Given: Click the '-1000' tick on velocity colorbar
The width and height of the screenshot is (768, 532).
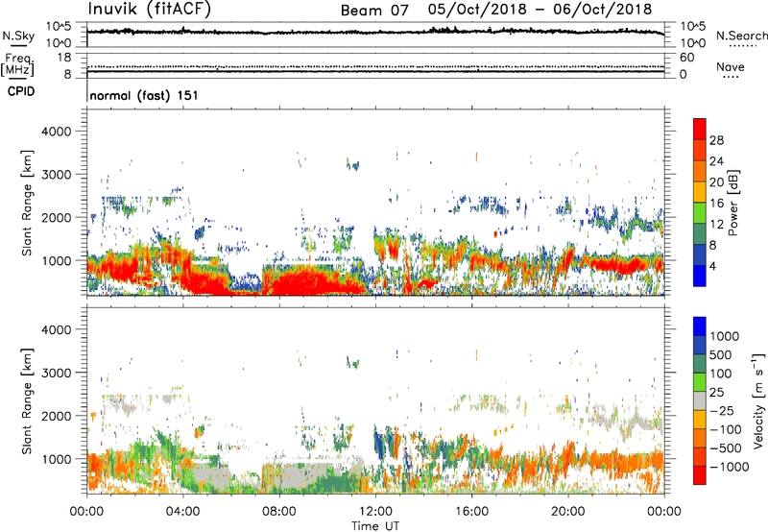Looking at the screenshot, I should coord(730,467).
